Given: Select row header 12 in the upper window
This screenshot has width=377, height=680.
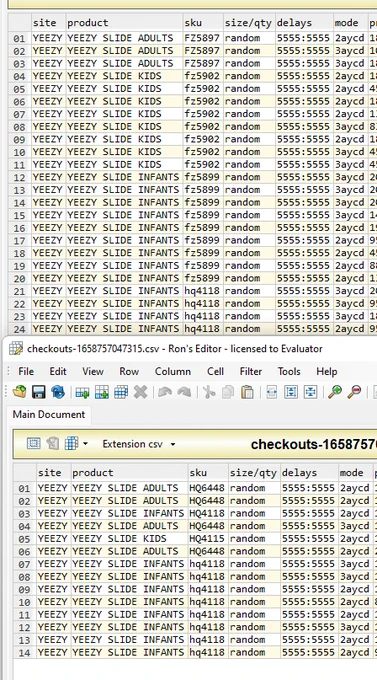Looking at the screenshot, I should point(20,177).
